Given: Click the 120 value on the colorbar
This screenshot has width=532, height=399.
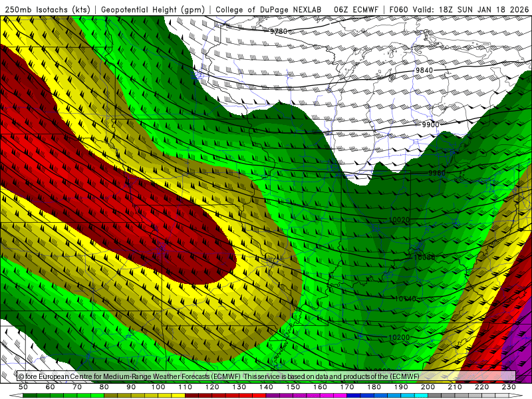Looking at the screenshot, I should click(x=212, y=387).
